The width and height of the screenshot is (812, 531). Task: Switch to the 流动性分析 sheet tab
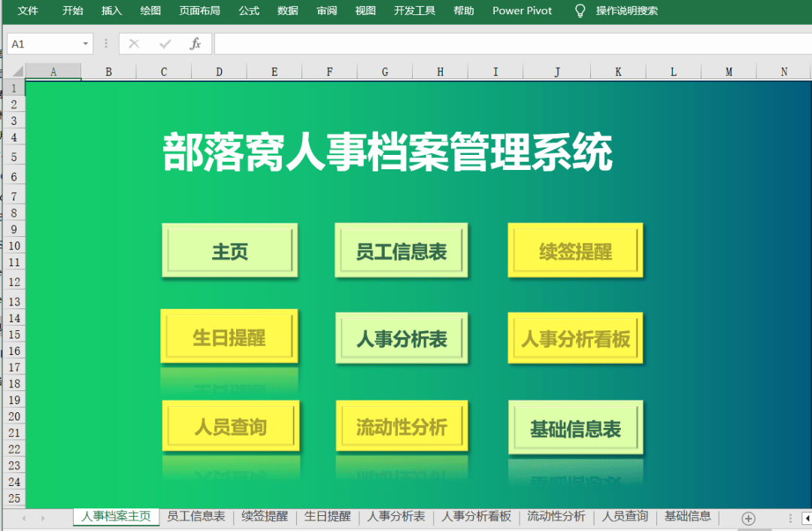point(556,517)
